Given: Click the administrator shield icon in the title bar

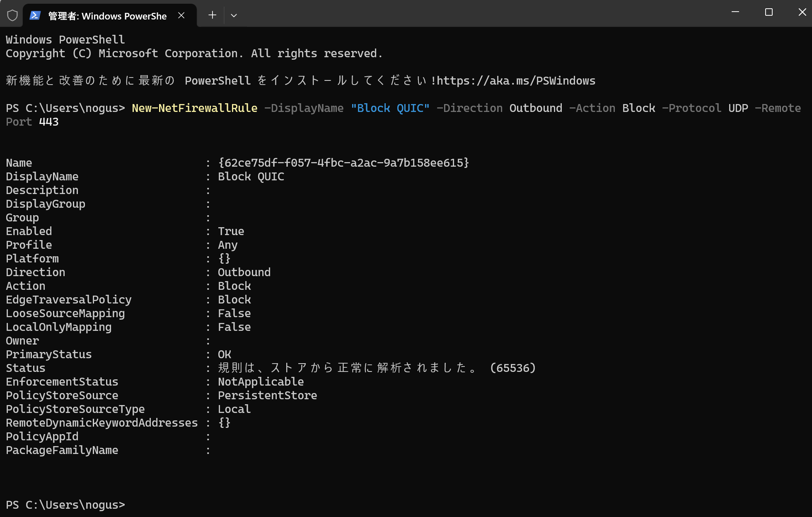Looking at the screenshot, I should 12,15.
